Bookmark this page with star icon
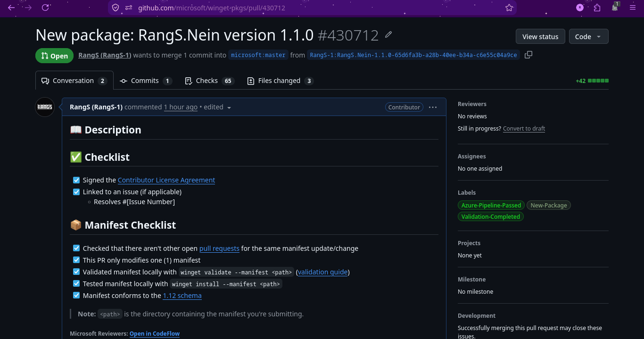The image size is (644, 339). tap(509, 8)
